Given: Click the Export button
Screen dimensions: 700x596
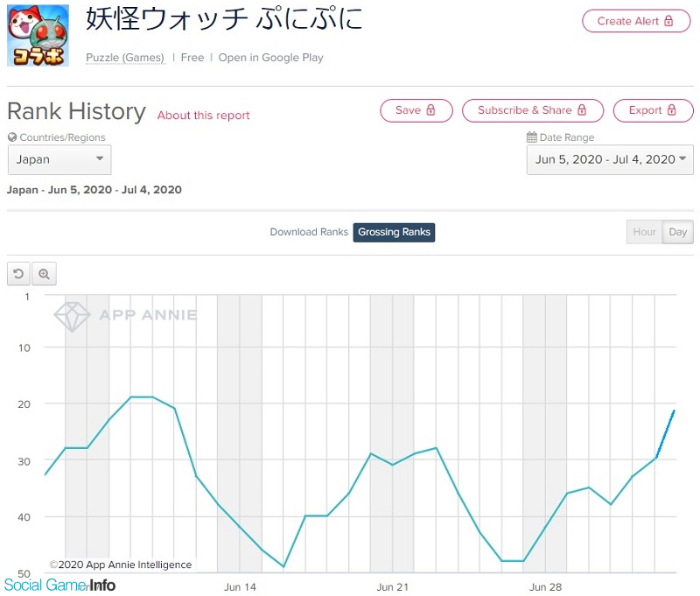Looking at the screenshot, I should pos(653,110).
